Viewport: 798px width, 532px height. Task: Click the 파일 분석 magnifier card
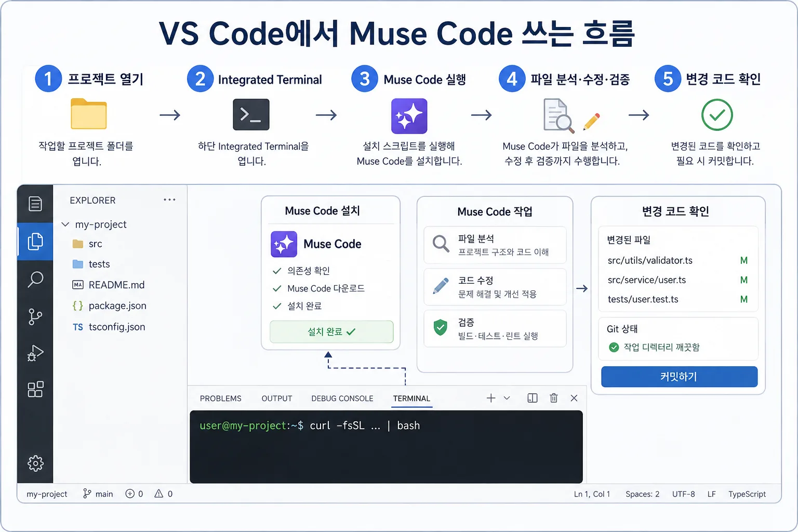495,245
